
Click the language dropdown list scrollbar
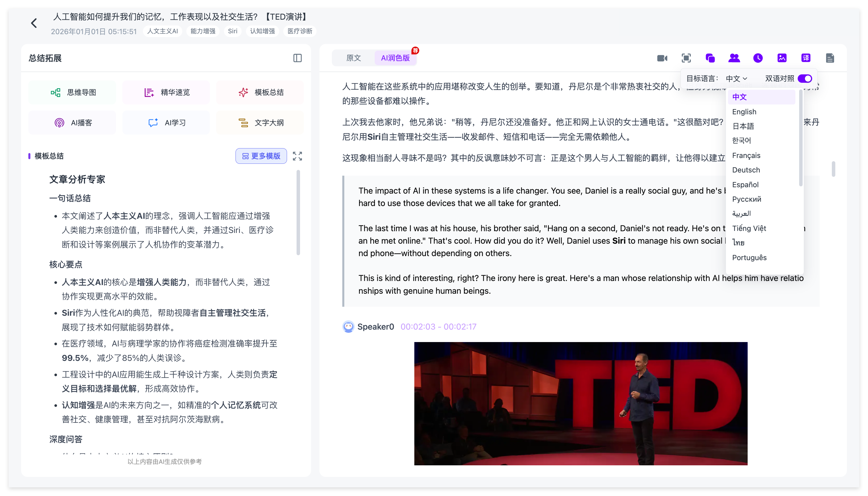801,138
